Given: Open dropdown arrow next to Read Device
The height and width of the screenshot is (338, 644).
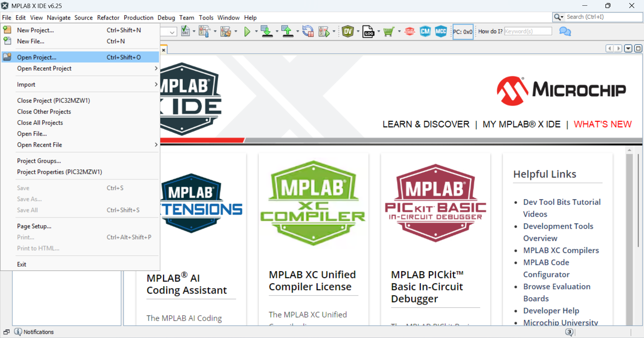Looking at the screenshot, I should pyautogui.click(x=298, y=31).
